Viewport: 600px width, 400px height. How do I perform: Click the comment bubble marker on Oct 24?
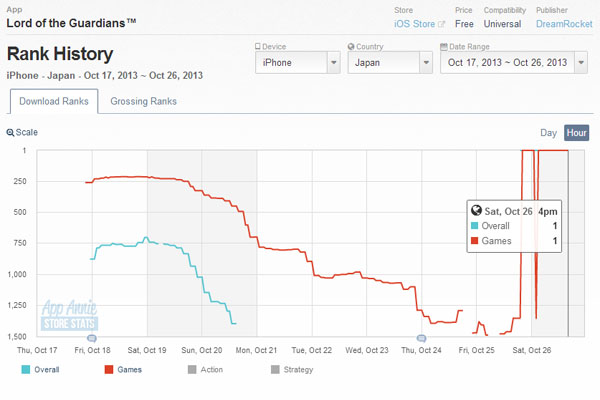pos(421,338)
